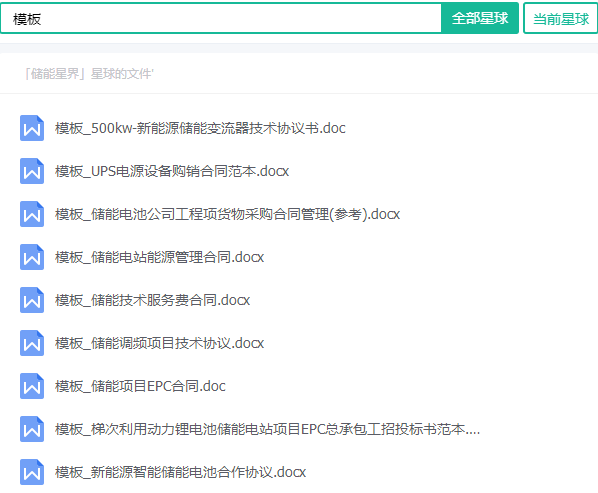Click the file icon for 储能技术服务费合同.docx
The width and height of the screenshot is (598, 493).
coord(32,300)
